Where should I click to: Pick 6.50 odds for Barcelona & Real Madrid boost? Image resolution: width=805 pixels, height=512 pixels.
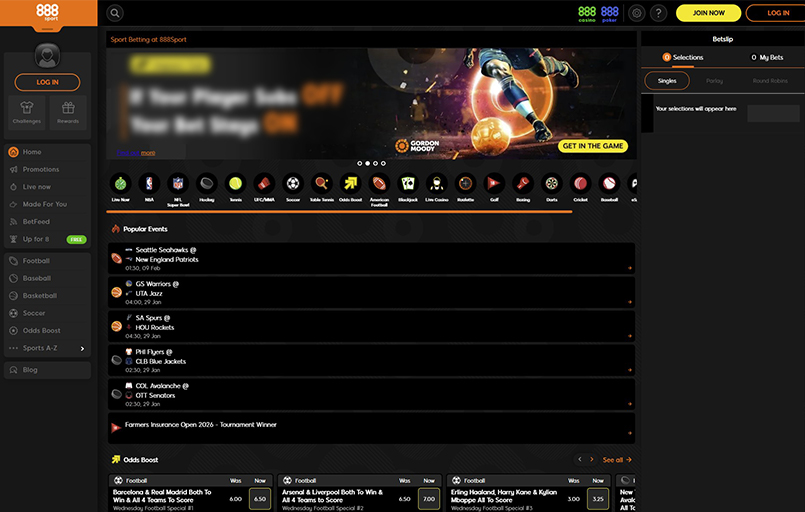[x=260, y=499]
